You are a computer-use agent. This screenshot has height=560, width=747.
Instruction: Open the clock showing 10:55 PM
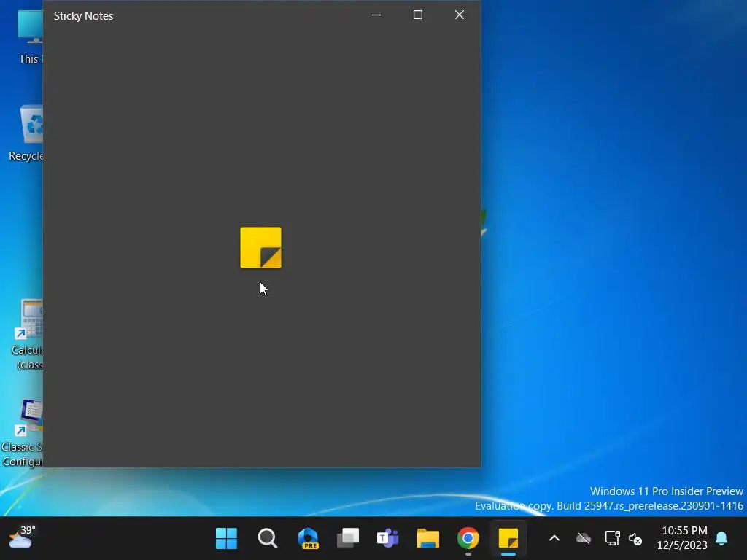coord(683,538)
